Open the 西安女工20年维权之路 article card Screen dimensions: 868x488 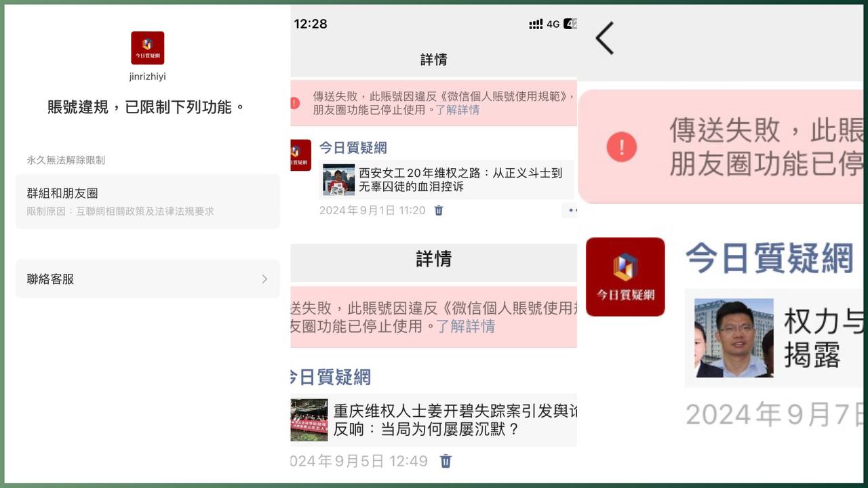coord(446,180)
